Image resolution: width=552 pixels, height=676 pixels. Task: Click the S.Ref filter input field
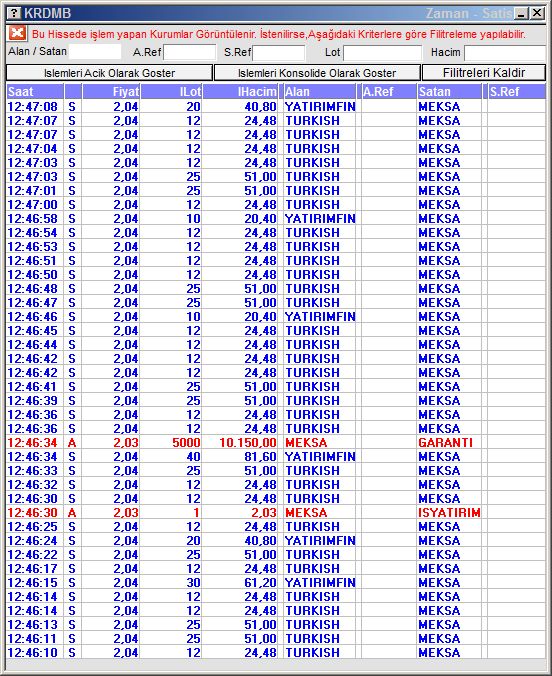(x=279, y=53)
